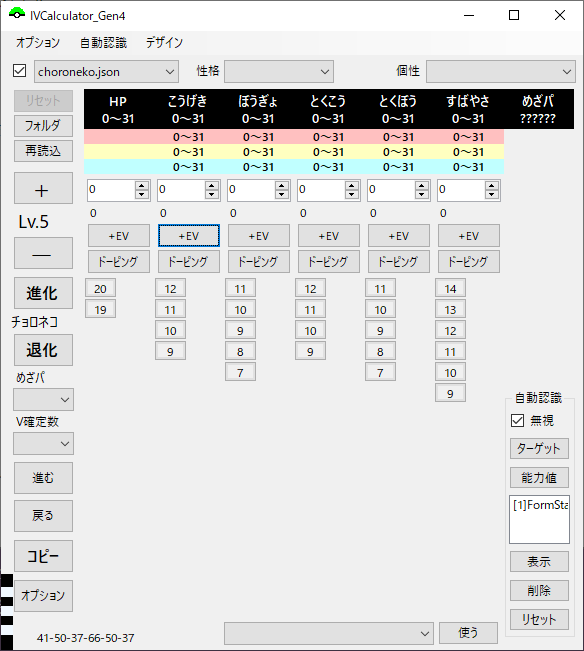Select とくぼう stat value 8

(380, 351)
